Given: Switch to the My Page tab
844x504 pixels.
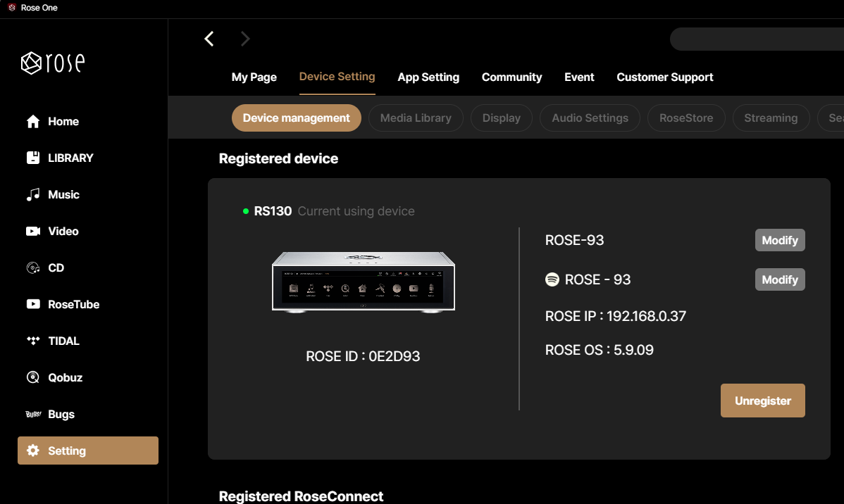Looking at the screenshot, I should (x=254, y=77).
